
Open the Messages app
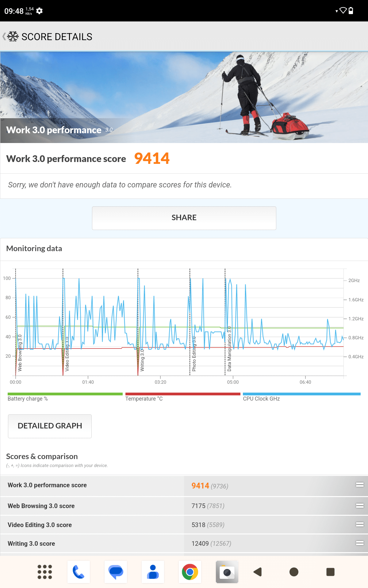point(116,572)
